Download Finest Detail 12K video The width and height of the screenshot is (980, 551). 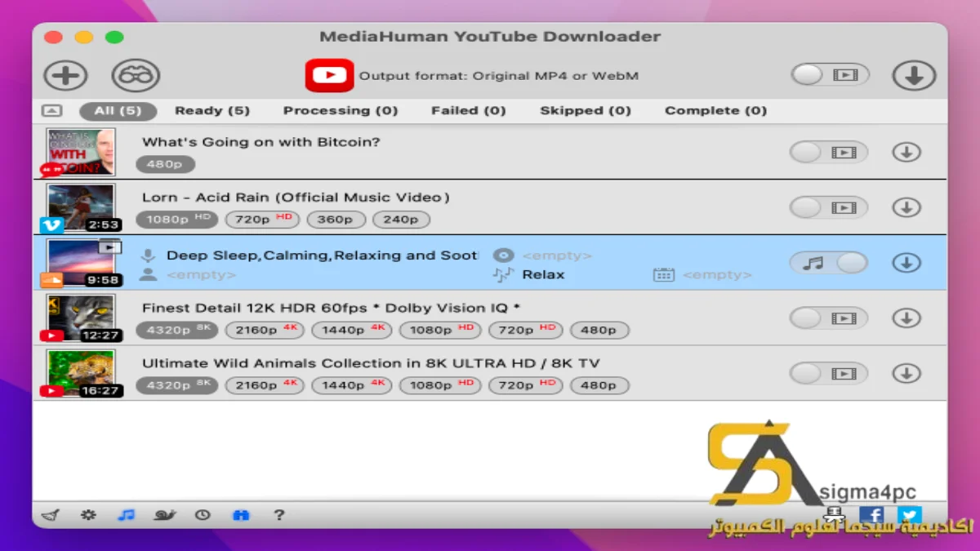pos(906,318)
